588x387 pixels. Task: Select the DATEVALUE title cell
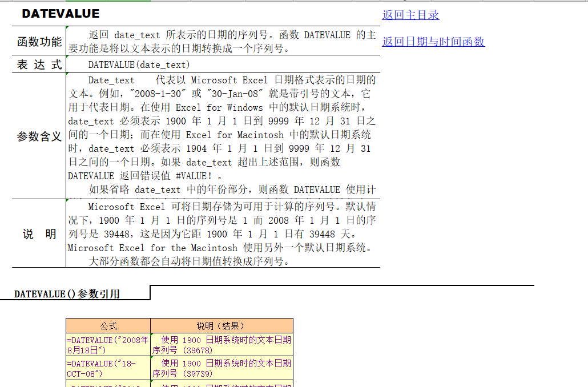(x=61, y=13)
